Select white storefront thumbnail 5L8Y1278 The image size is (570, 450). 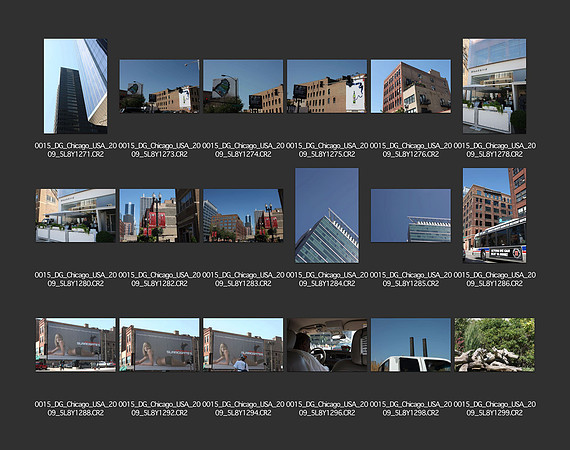[494, 86]
